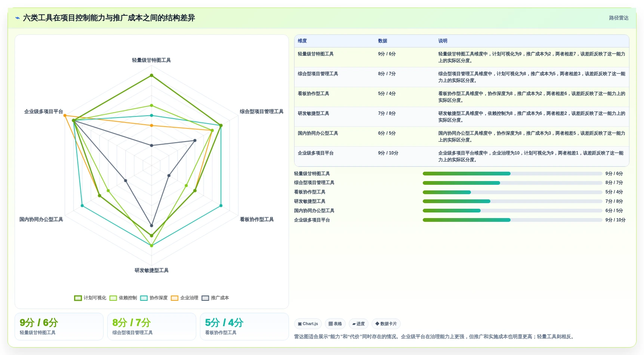Select the 国内协同办公型工具 table row
The image size is (644, 355).
(x=462, y=137)
